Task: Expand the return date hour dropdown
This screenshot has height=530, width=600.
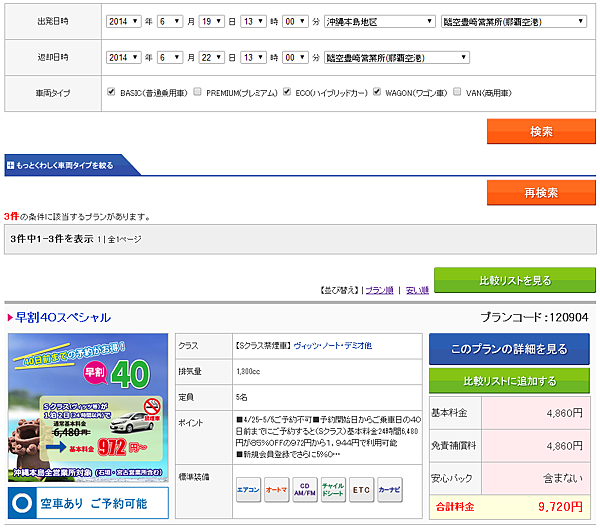Action: point(253,57)
